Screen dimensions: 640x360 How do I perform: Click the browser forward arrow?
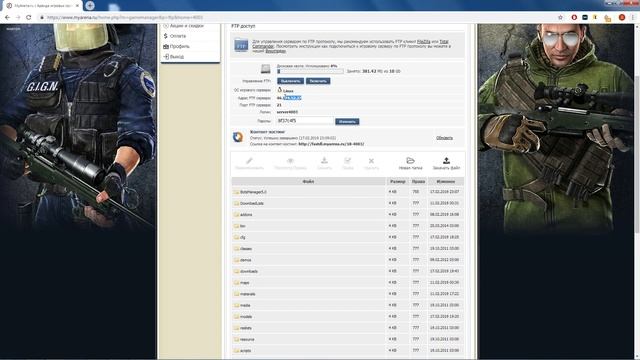coord(18,18)
